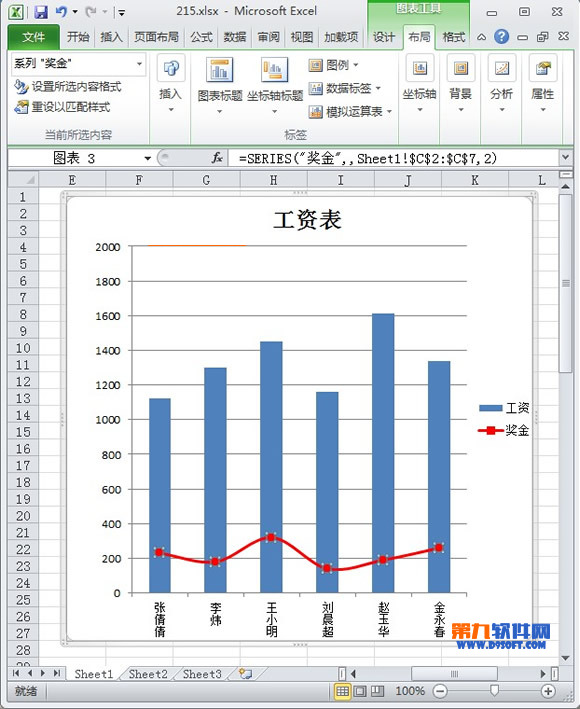This screenshot has width=580, height=709.
Task: Open the 属性 (Properties) group button
Action: click(x=543, y=84)
